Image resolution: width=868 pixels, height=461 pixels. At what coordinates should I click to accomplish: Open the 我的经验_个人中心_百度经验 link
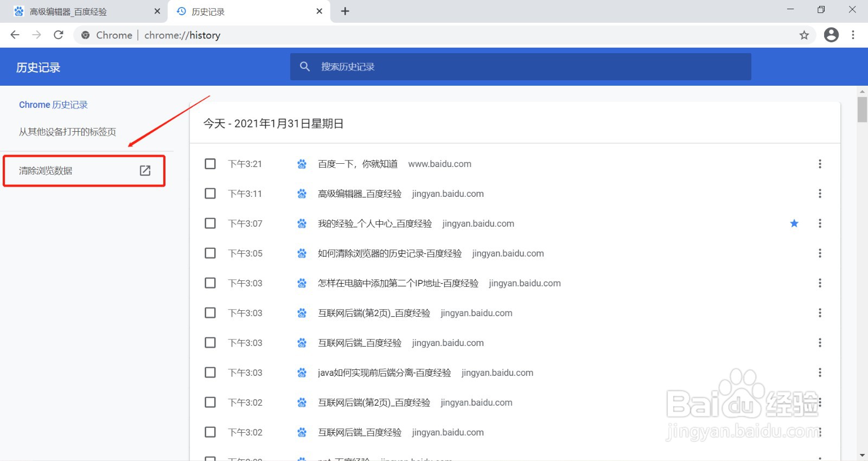point(375,223)
